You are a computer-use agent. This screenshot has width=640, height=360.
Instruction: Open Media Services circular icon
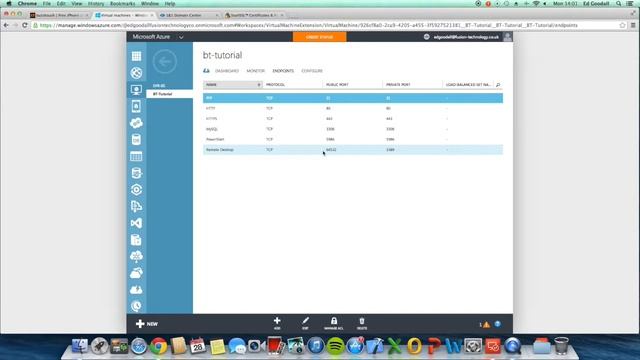136,190
